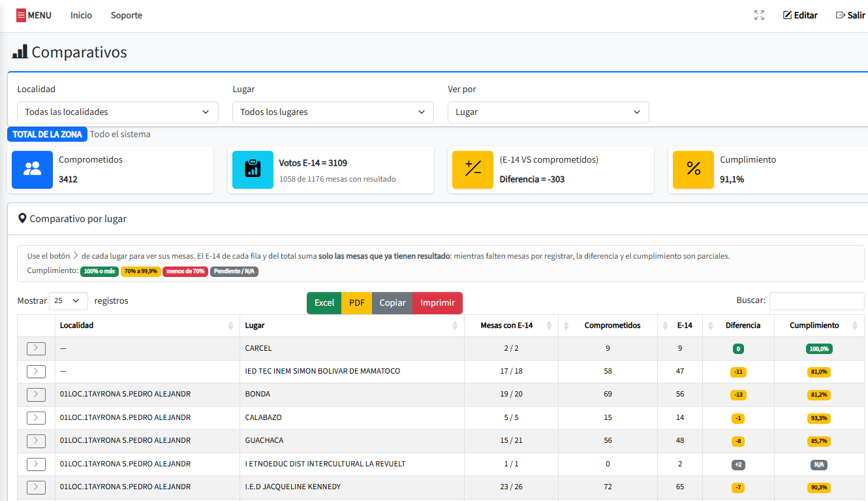Open the Ver por dropdown
The height and width of the screenshot is (501, 868).
(x=548, y=112)
